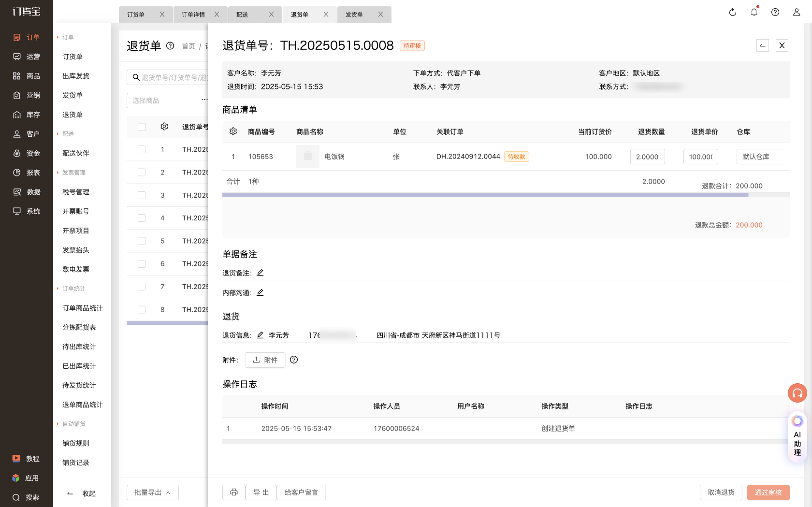Open the user account icon
812x507 pixels.
point(797,13)
